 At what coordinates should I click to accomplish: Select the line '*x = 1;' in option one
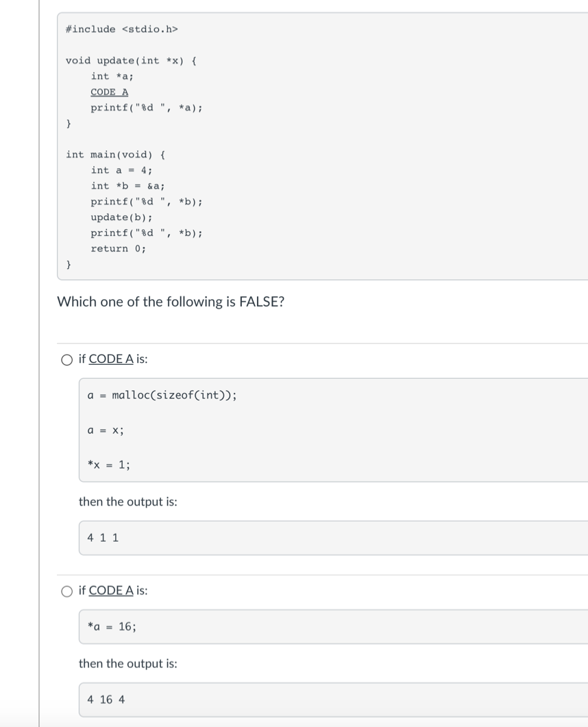103,464
